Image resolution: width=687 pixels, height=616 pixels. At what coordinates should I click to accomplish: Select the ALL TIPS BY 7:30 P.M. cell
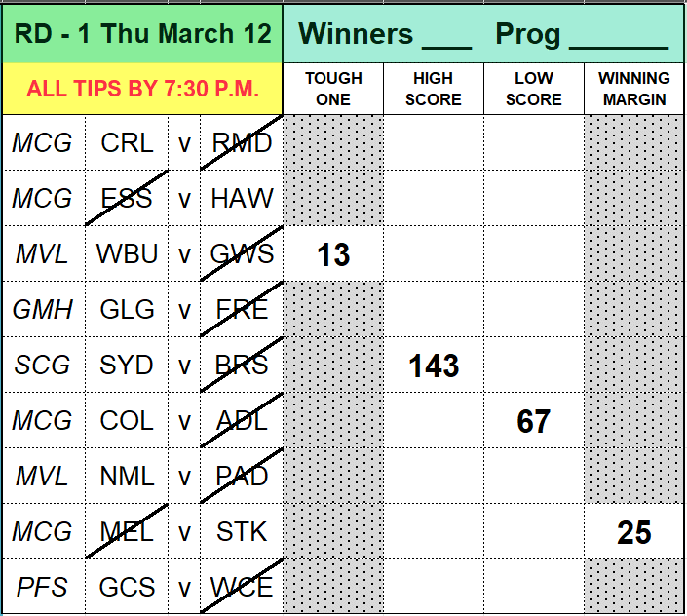(x=142, y=89)
